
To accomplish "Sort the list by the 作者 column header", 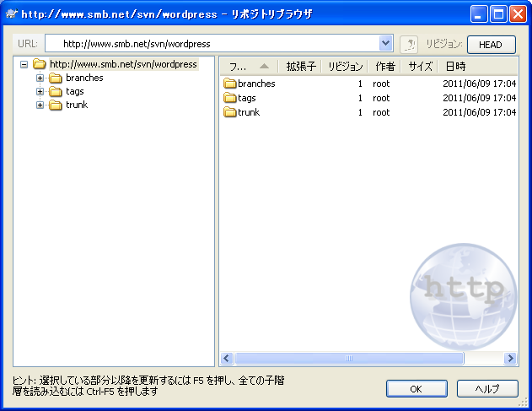I will point(384,66).
